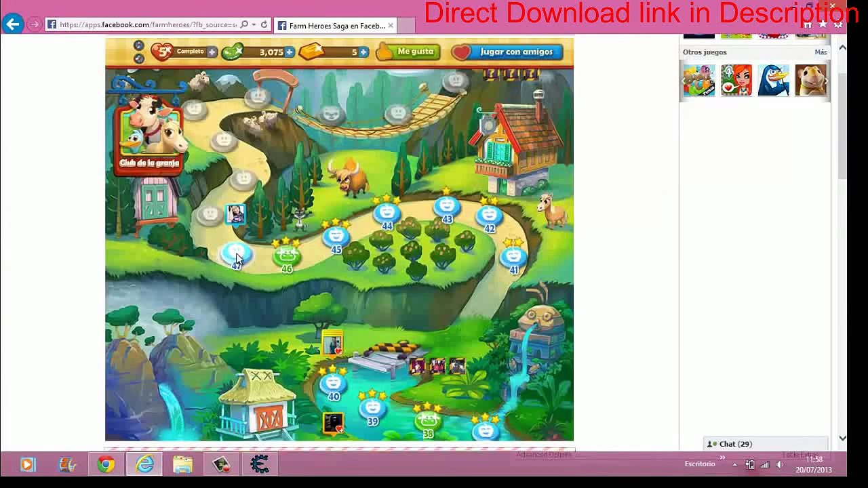Click the friend avatar near level 47

pyautogui.click(x=235, y=215)
